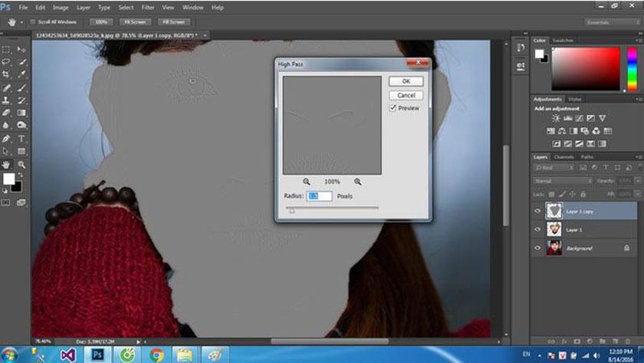Select the Brush tool

[21, 87]
